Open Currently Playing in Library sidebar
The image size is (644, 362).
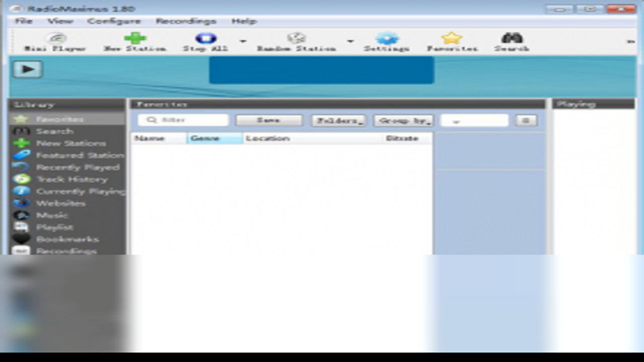67,192
